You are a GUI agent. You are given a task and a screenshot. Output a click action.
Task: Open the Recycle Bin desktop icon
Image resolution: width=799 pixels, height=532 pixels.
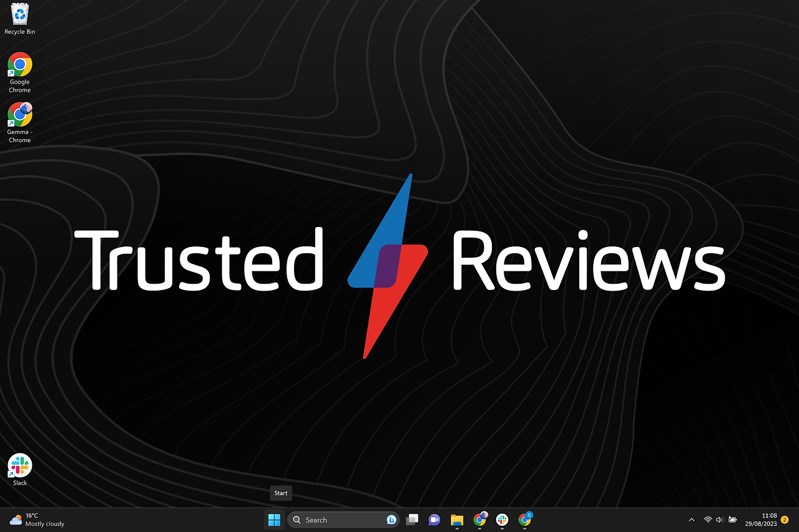tap(20, 19)
